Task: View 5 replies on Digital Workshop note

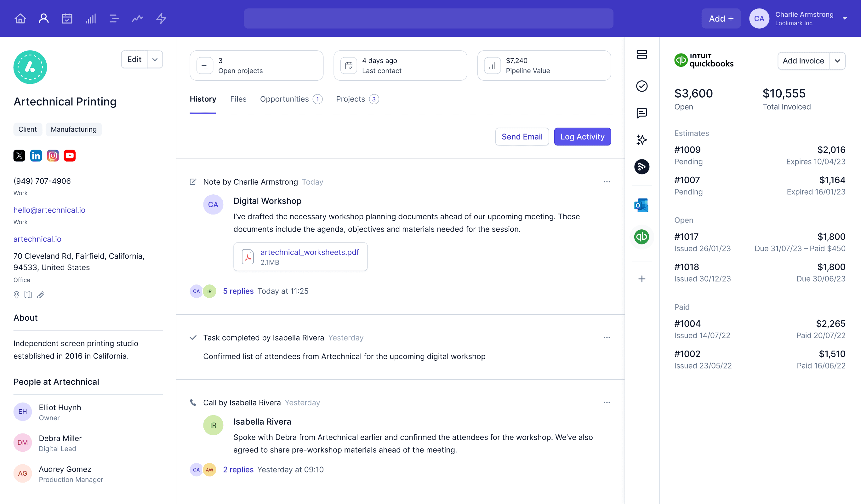Action: (x=238, y=291)
